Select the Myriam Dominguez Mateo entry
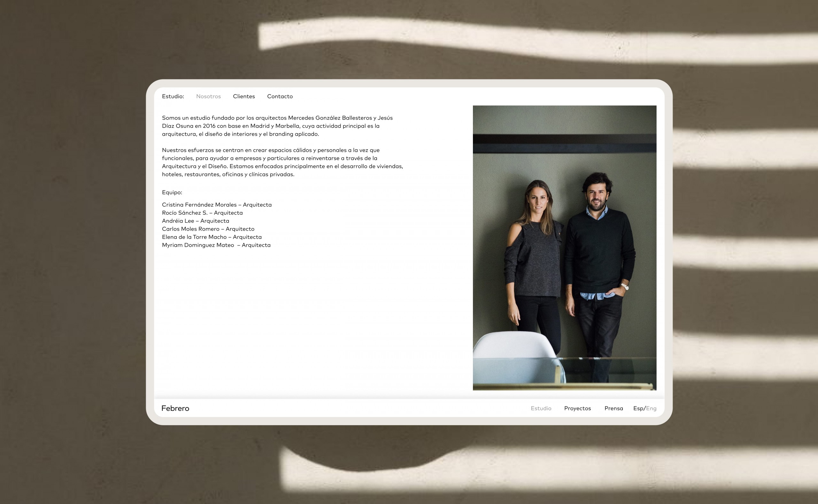 [x=216, y=245]
